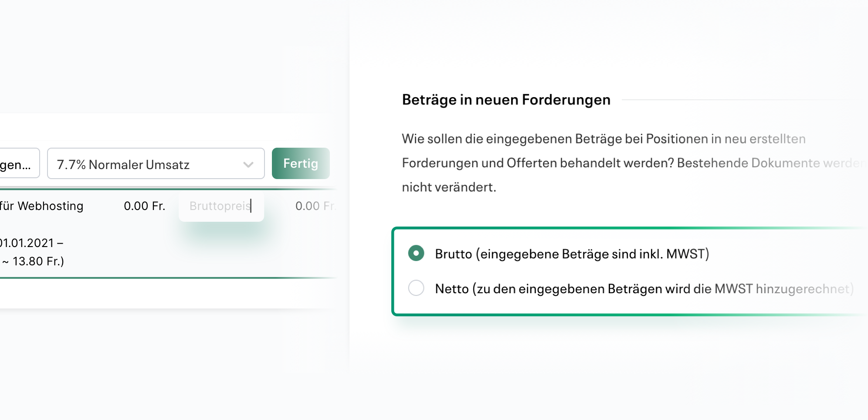Image resolution: width=868 pixels, height=420 pixels.
Task: Click into the 'Bruttopreis' input field
Action: (220, 206)
